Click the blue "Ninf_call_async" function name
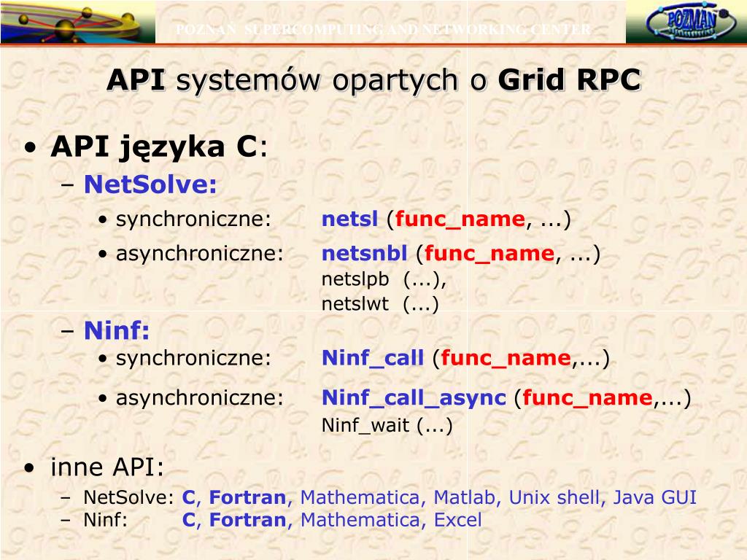This screenshot has width=747, height=560. tap(414, 398)
